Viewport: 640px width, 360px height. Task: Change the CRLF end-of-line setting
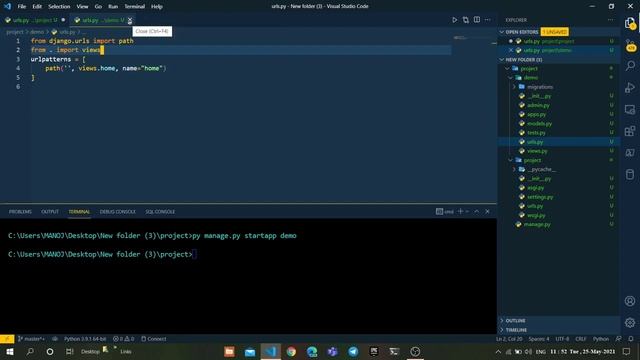(x=580, y=339)
